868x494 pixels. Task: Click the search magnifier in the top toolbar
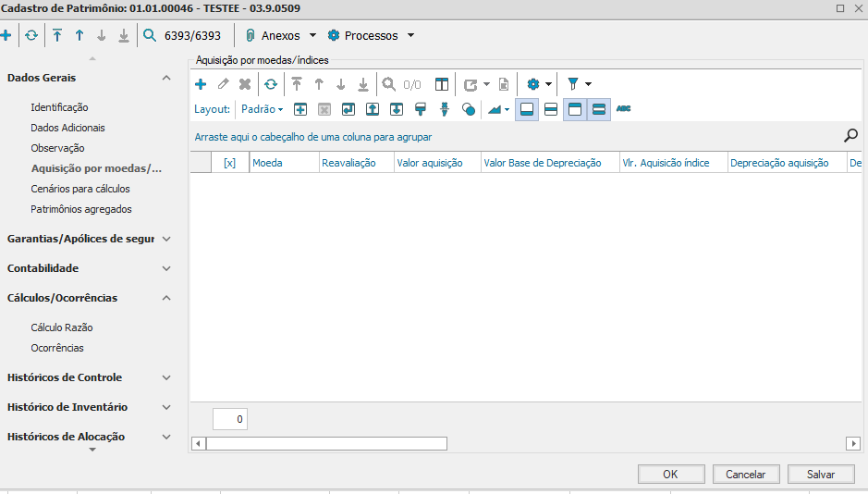[x=150, y=36]
